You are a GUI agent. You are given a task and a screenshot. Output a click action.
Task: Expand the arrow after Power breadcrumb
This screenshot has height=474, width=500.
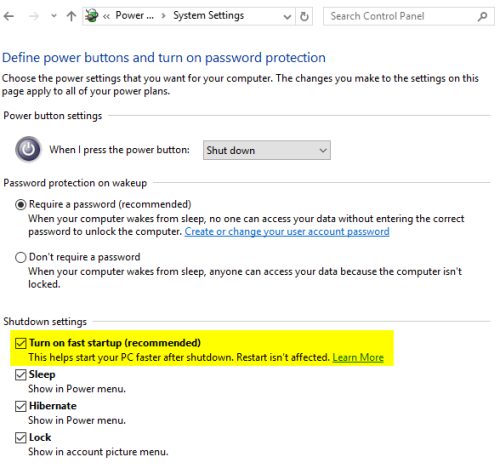coord(163,16)
